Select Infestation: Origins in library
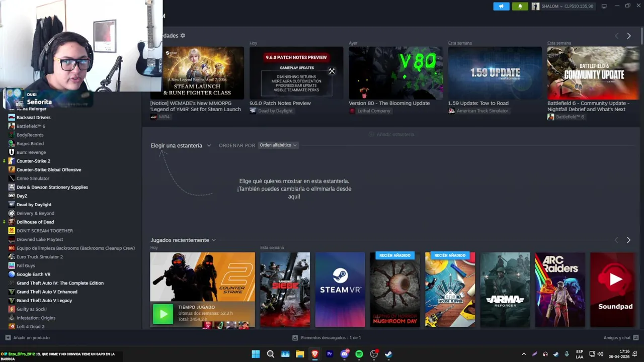The width and height of the screenshot is (644, 362). (36, 318)
